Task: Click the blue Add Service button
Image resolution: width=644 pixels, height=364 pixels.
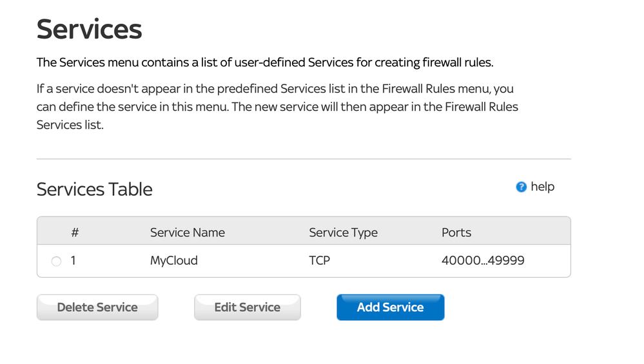Action: click(390, 307)
